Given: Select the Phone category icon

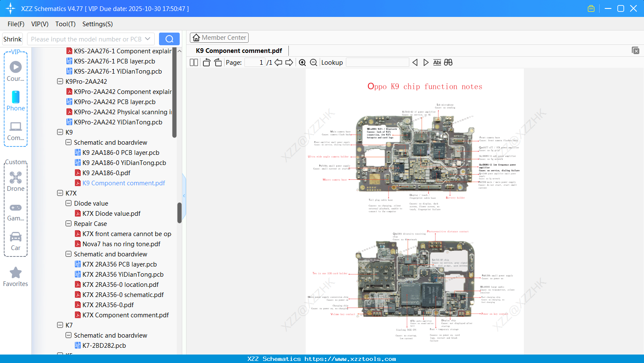Looking at the screenshot, I should (x=16, y=101).
